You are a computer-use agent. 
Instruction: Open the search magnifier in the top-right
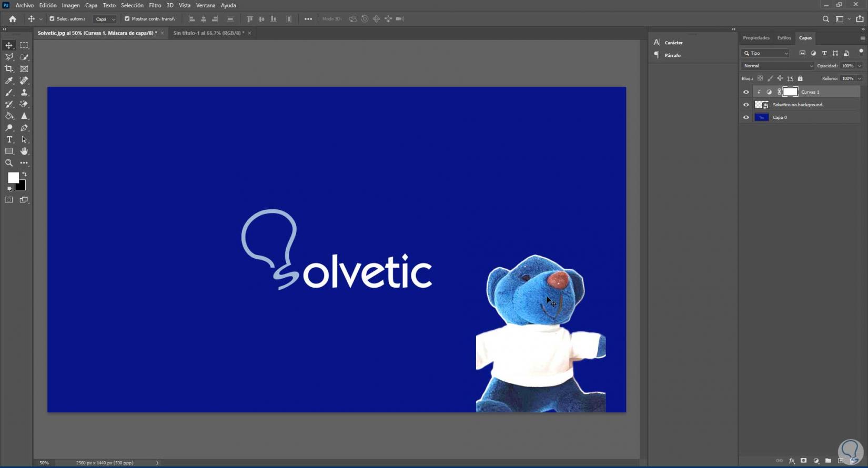825,19
